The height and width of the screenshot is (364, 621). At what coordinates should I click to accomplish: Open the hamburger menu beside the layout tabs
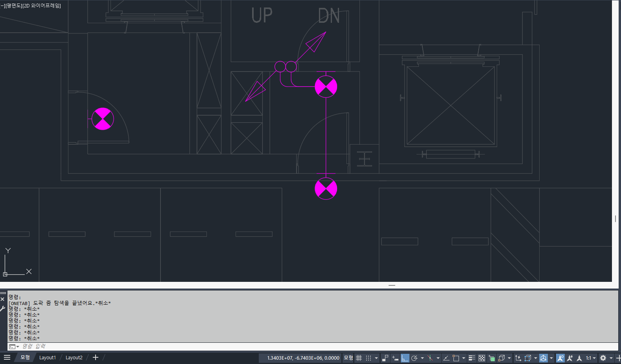tap(7, 357)
